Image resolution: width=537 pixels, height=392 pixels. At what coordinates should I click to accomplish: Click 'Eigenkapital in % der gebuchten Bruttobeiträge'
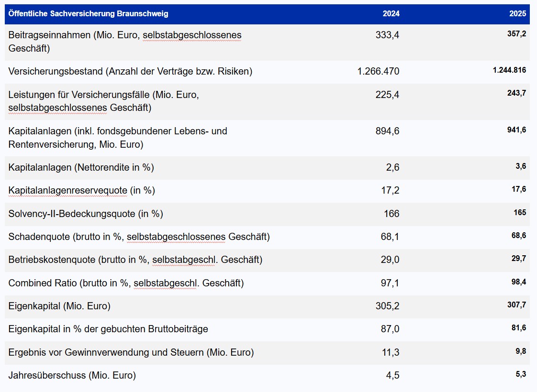click(x=108, y=329)
